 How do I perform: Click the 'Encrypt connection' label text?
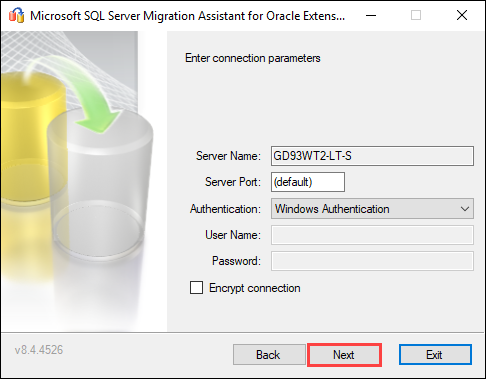pyautogui.click(x=255, y=288)
